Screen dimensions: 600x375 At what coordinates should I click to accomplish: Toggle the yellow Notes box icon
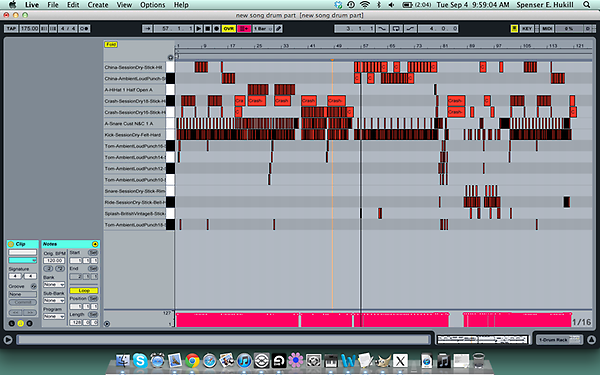coord(20,323)
